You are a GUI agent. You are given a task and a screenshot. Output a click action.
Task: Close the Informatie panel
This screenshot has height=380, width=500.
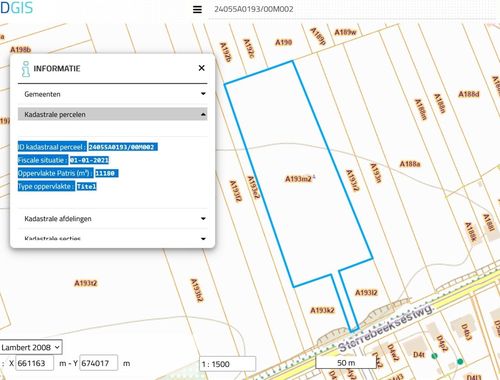(x=201, y=68)
